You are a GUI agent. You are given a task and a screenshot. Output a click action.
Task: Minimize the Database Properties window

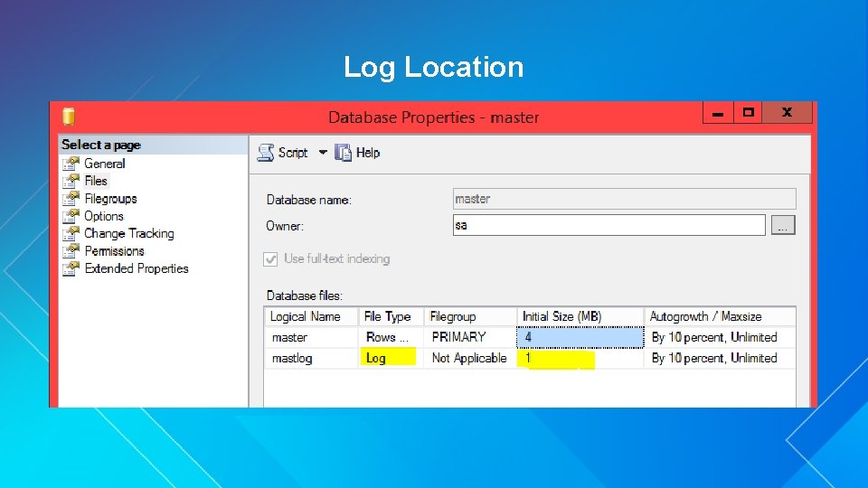718,113
